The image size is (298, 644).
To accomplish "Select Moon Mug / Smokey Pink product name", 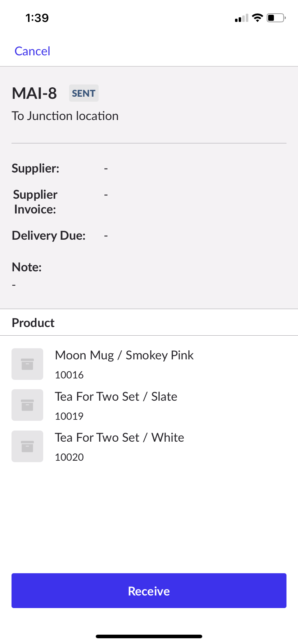I will [x=124, y=355].
